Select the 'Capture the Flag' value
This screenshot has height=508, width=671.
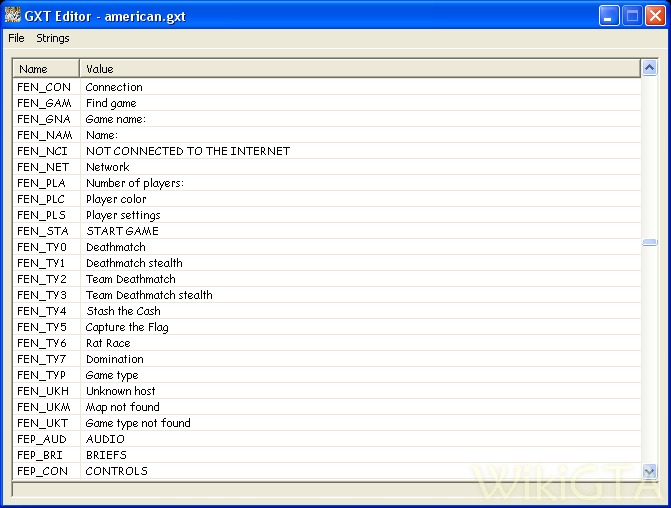[127, 327]
